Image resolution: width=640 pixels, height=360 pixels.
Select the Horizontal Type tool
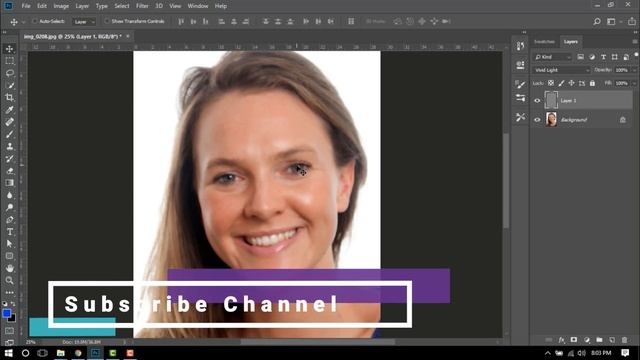pyautogui.click(x=9, y=232)
